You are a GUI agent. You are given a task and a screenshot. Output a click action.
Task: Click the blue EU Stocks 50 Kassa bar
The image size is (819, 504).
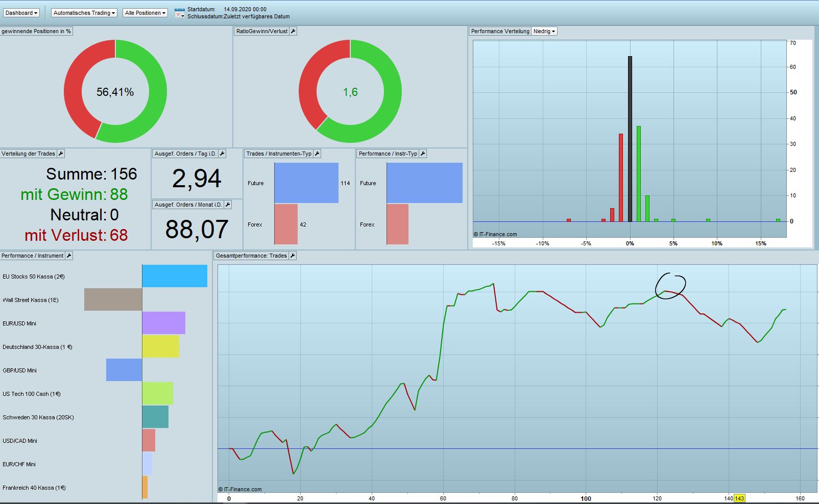pyautogui.click(x=175, y=276)
